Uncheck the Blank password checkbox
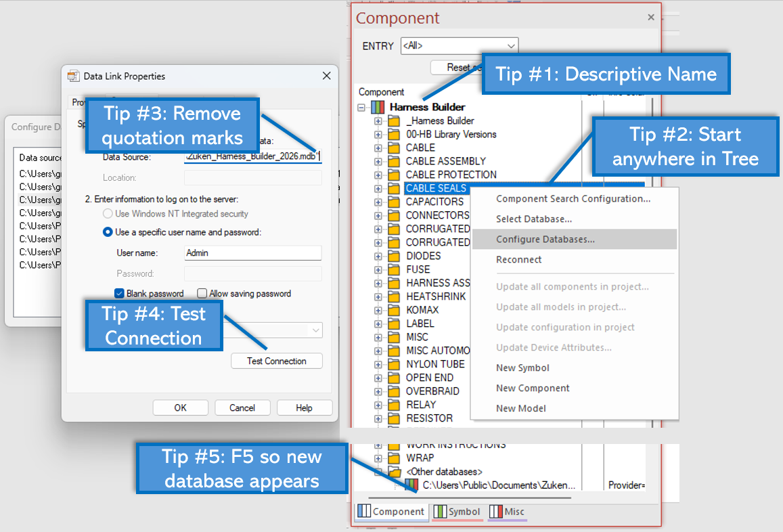Image resolution: width=783 pixels, height=532 pixels. pyautogui.click(x=119, y=293)
